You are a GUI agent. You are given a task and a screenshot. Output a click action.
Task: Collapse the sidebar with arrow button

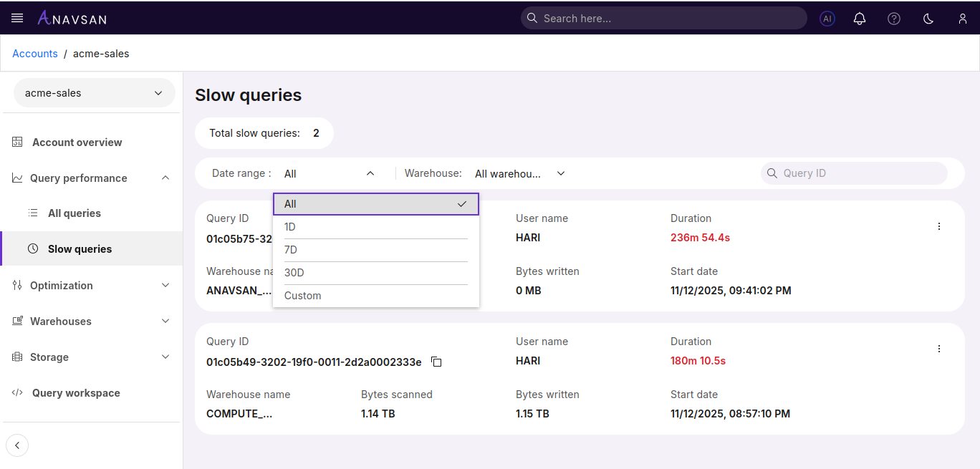click(x=17, y=445)
